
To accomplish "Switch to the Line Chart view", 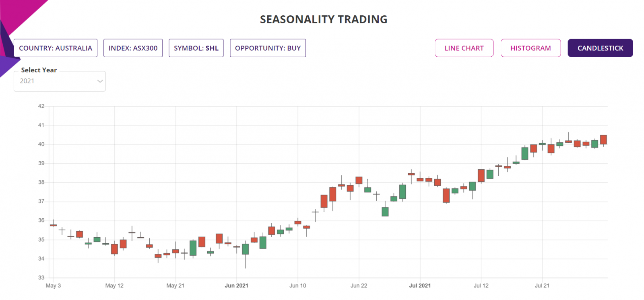I will coord(464,48).
